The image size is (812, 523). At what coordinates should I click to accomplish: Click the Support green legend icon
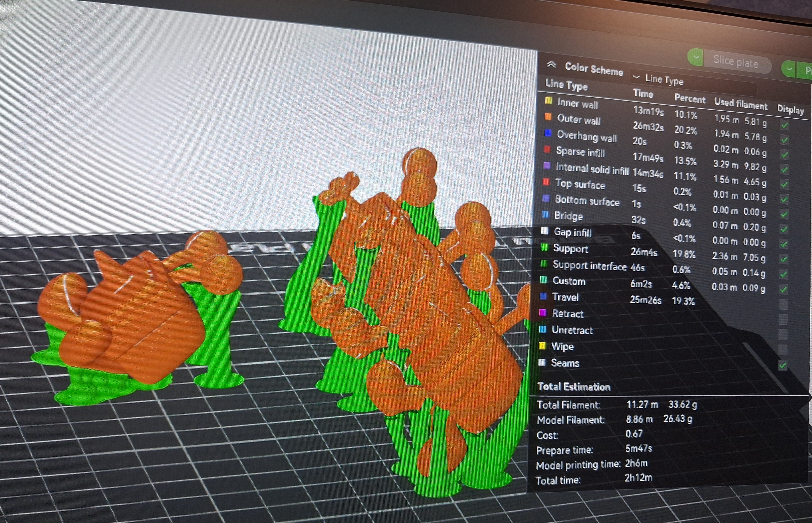(544, 247)
